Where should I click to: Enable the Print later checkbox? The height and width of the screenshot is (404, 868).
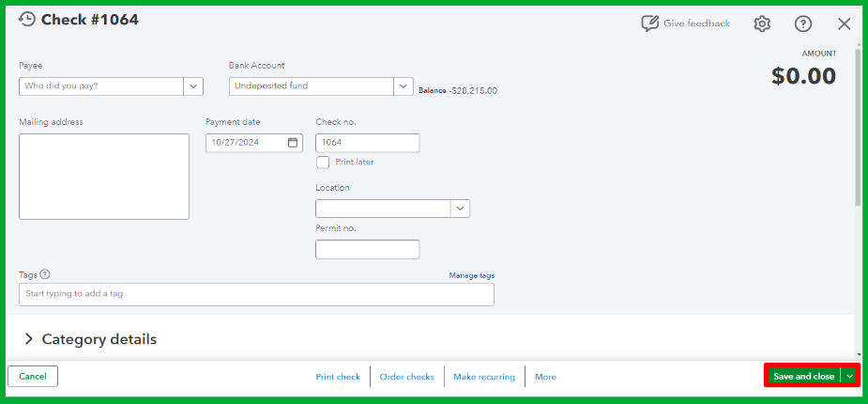coord(322,163)
